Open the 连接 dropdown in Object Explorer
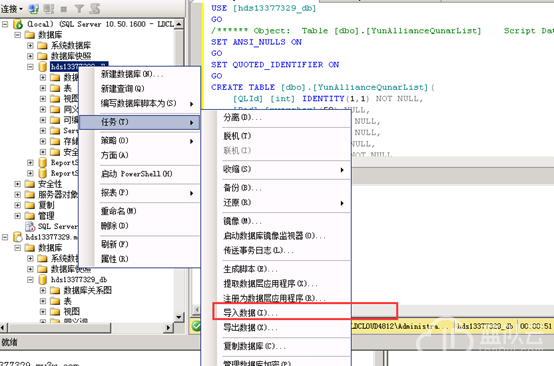The height and width of the screenshot is (366, 554). pyautogui.click(x=12, y=9)
